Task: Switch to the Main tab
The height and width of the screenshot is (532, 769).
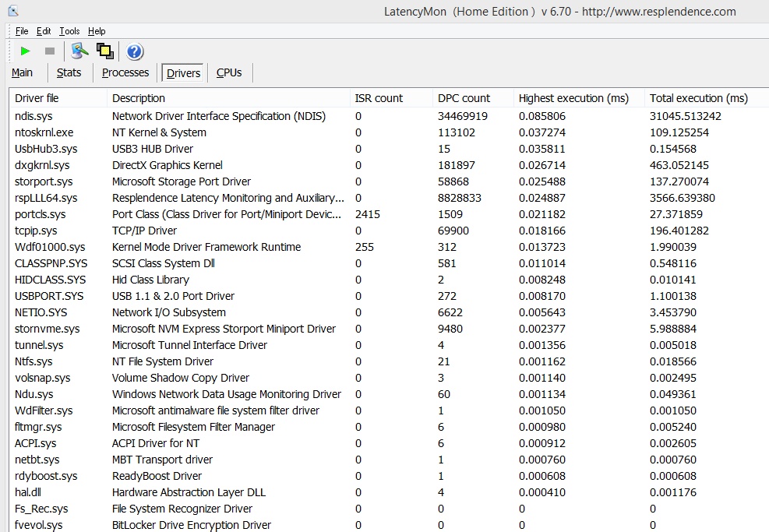Action: [22, 72]
